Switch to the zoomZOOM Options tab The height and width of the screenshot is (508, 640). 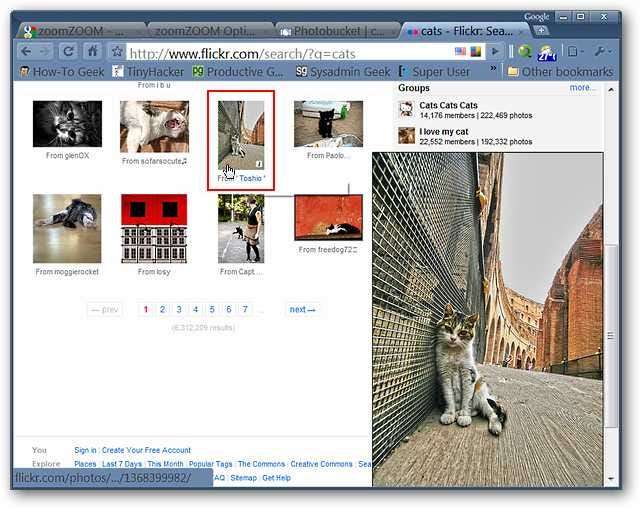208,31
